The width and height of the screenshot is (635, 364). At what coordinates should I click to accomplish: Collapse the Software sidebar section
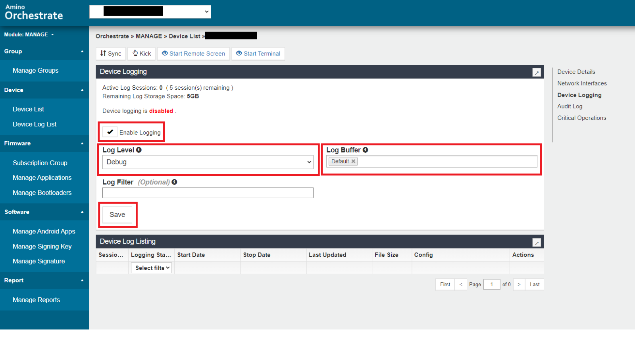click(x=44, y=212)
